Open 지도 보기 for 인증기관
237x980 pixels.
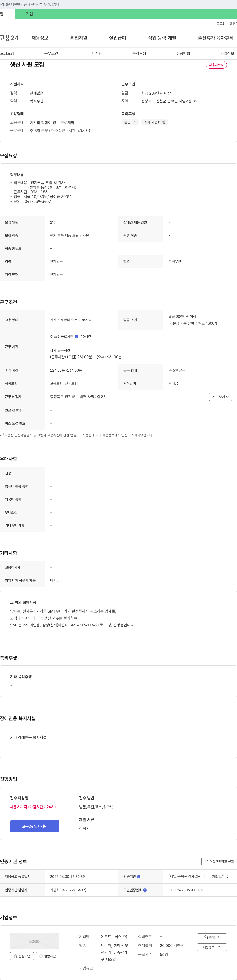(220, 876)
